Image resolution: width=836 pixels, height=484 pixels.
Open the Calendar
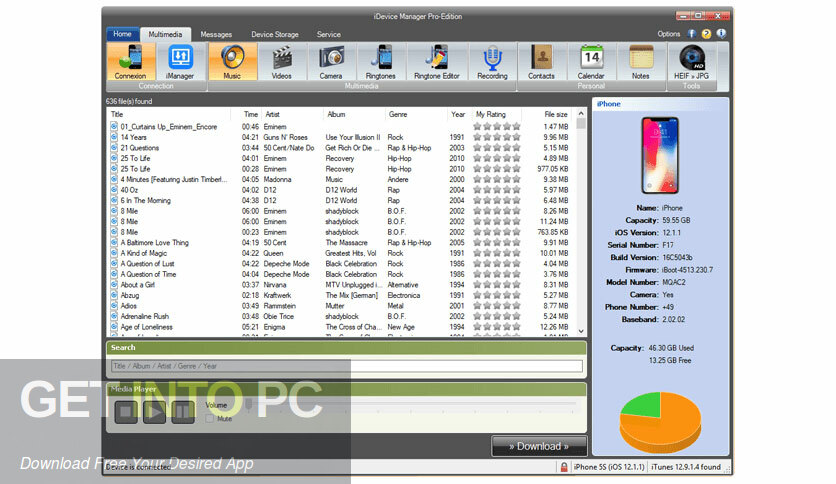(591, 62)
